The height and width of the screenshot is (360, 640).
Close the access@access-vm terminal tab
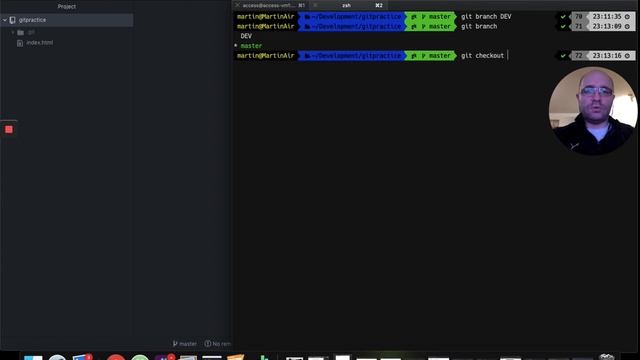pyautogui.click(x=238, y=5)
